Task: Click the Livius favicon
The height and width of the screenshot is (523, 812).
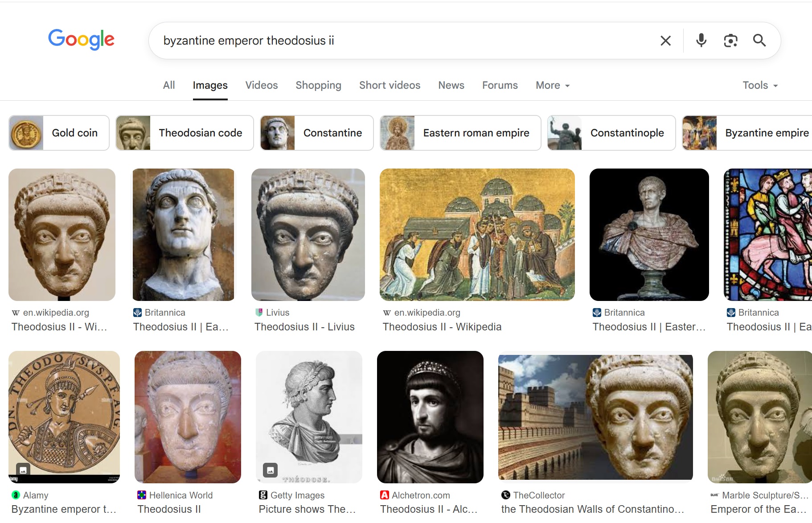Action: (x=259, y=313)
